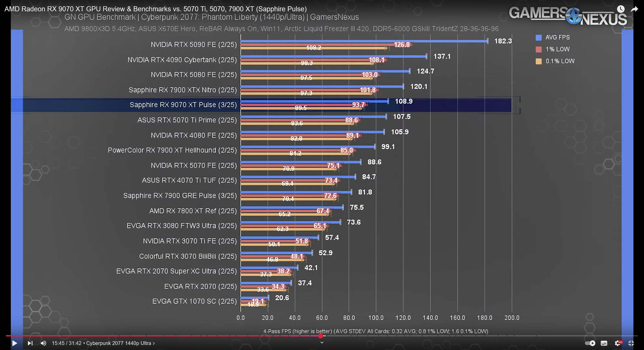644x350 pixels.
Task: Click Sapphire RX 7900 XTX Nitro label
Action: click(x=183, y=90)
